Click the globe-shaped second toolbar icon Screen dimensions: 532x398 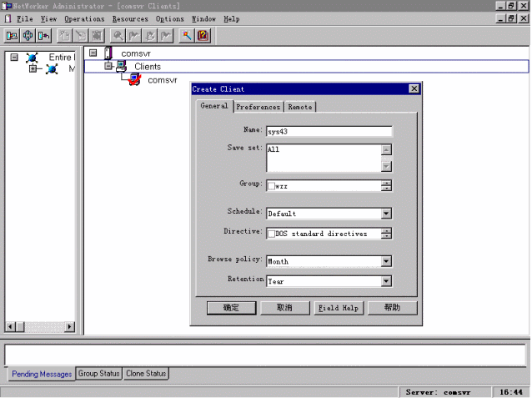[28, 35]
